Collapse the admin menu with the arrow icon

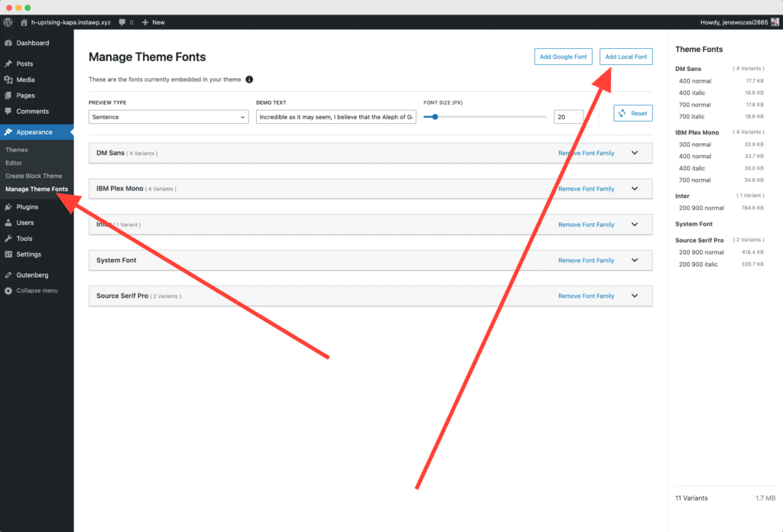tap(8, 291)
